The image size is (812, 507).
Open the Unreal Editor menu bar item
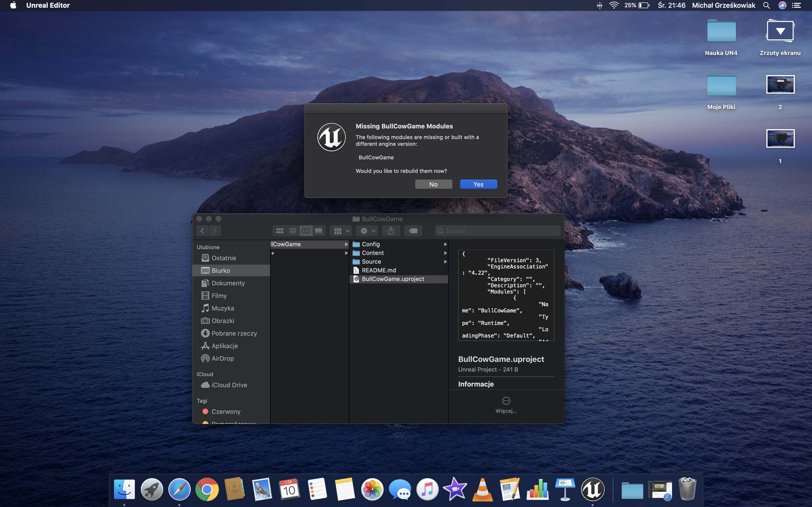pyautogui.click(x=48, y=5)
